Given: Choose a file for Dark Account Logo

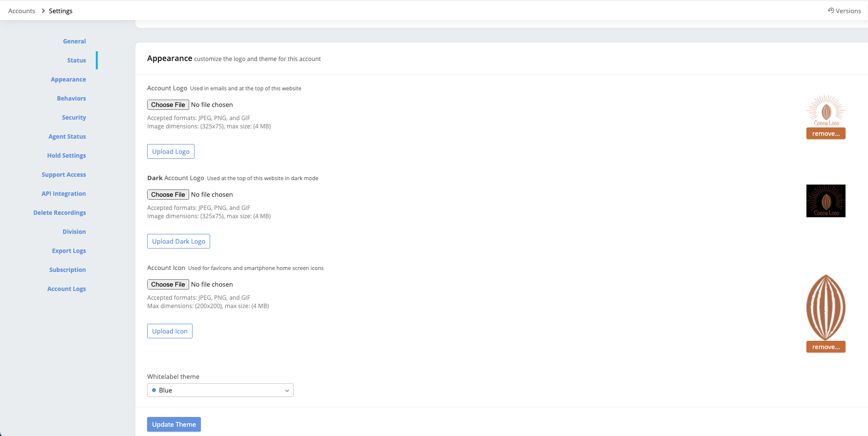Looking at the screenshot, I should (x=168, y=195).
